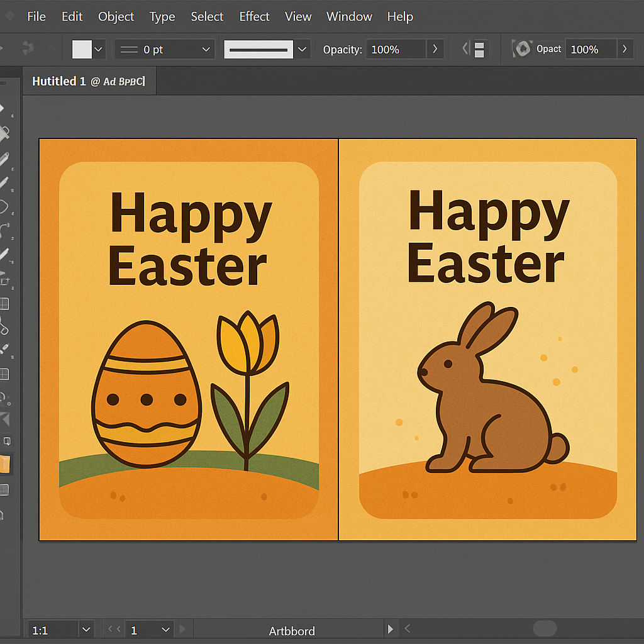This screenshot has width=644, height=644.
Task: Click the horizontal scrollbar thumb
Action: (x=545, y=628)
